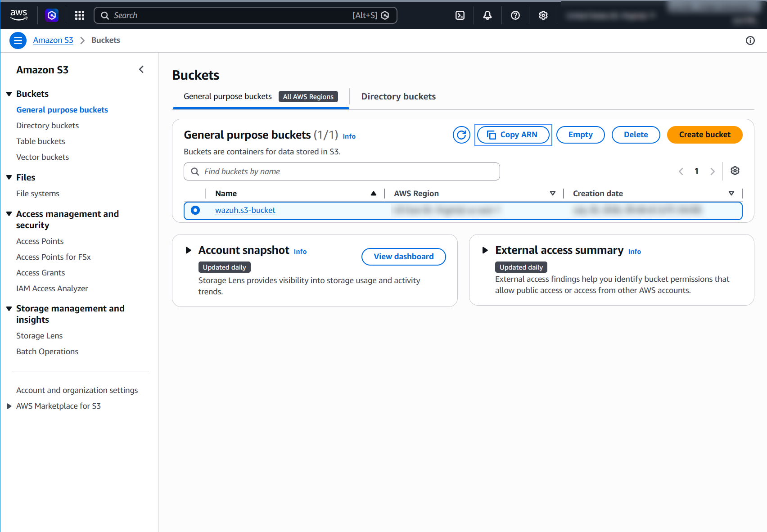Open IAM Access Analyzer in sidebar
767x532 pixels.
click(x=52, y=289)
